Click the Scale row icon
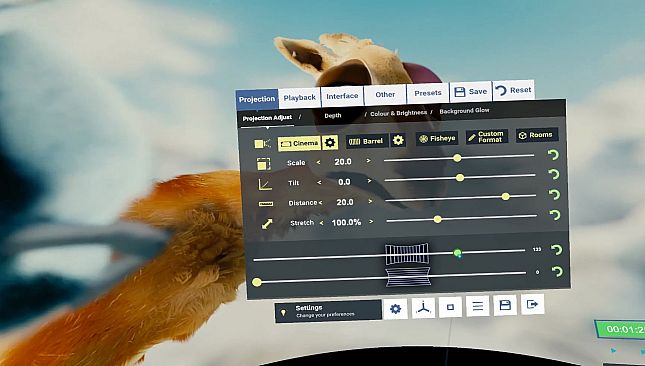645x366 pixels. (264, 164)
